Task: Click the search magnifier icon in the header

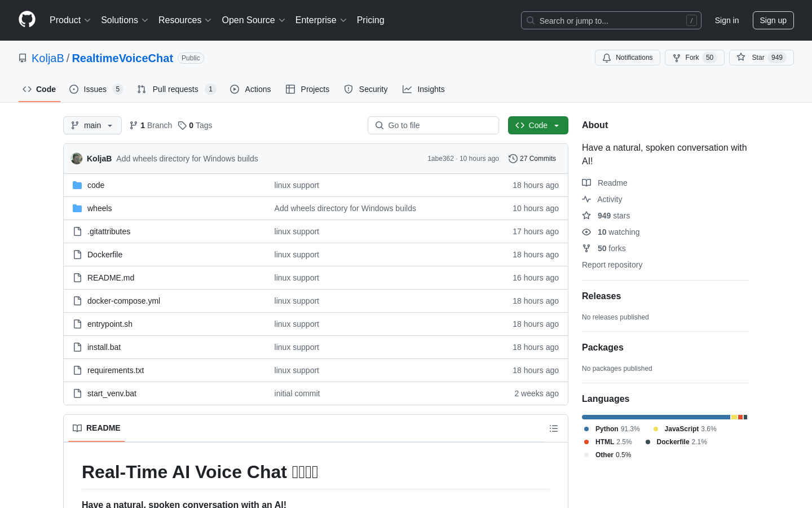Action: coord(531,20)
